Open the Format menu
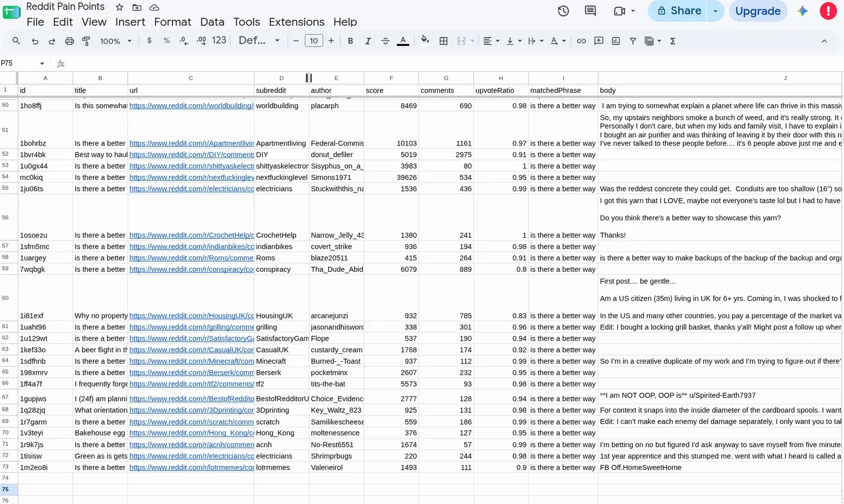 (172, 22)
